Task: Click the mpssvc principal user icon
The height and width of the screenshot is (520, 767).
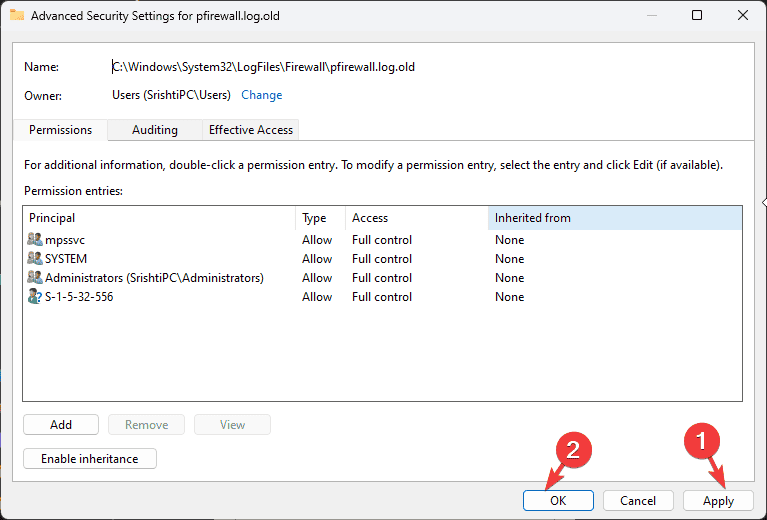Action: [x=35, y=240]
